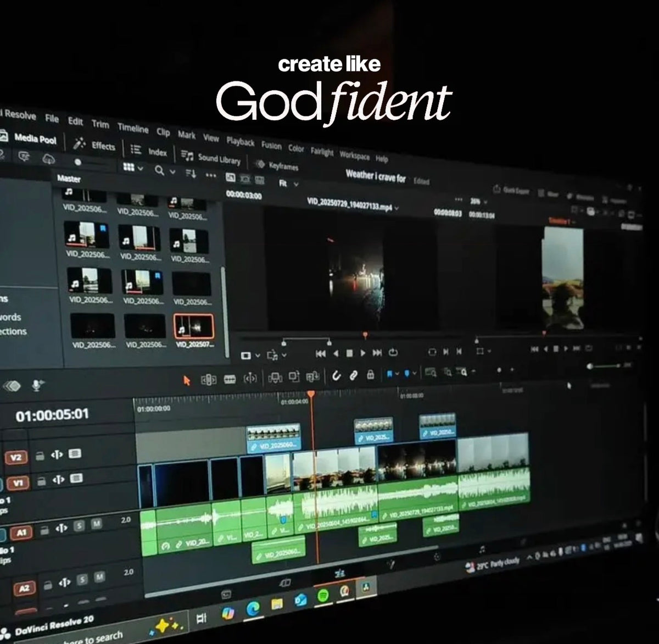Image resolution: width=659 pixels, height=644 pixels.
Task: Open the Edit menu
Action: coord(75,121)
